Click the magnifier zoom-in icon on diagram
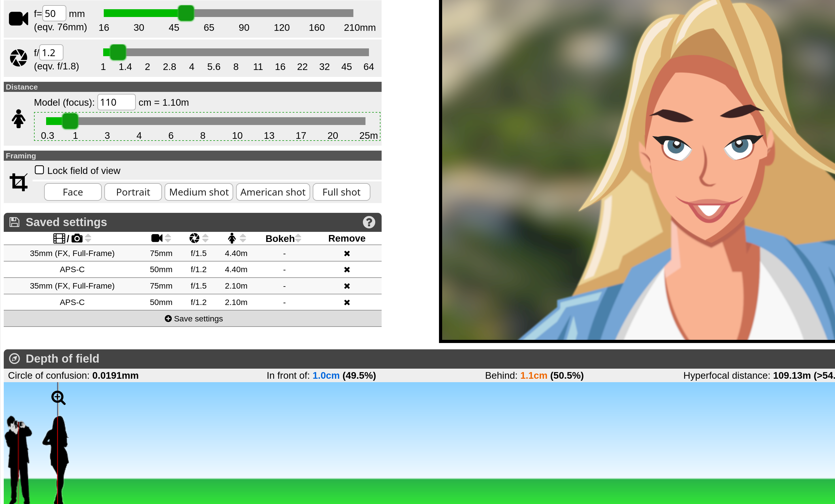Image resolution: width=835 pixels, height=504 pixels. [x=58, y=398]
